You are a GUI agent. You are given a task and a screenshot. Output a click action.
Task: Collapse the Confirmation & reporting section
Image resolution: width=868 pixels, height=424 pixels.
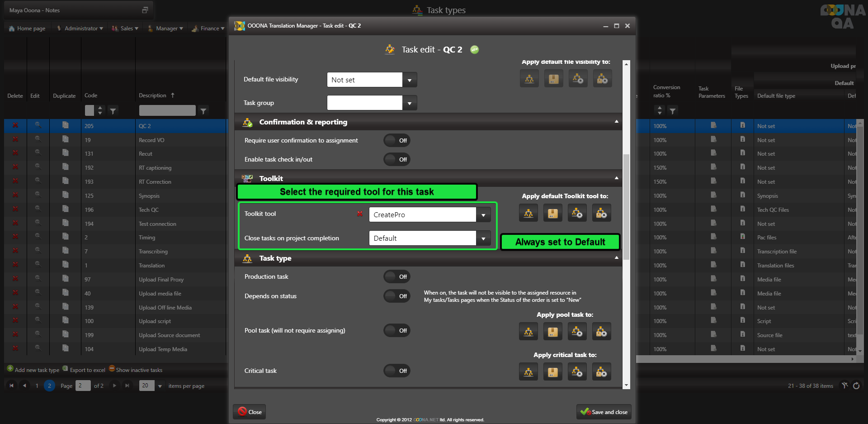click(x=616, y=122)
